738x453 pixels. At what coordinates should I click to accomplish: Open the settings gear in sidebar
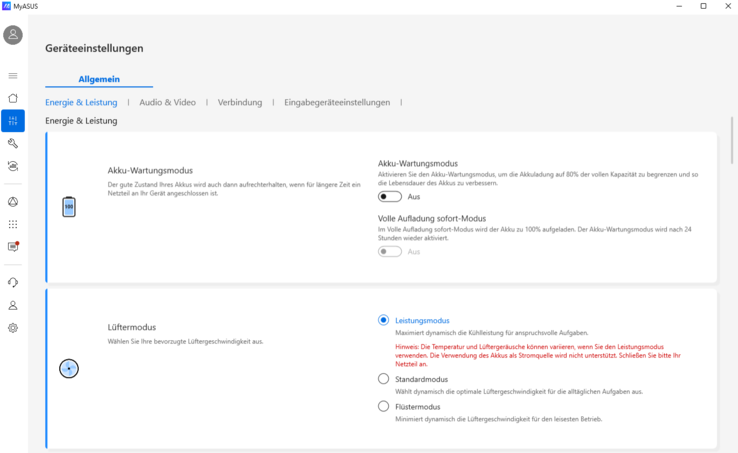pyautogui.click(x=13, y=328)
